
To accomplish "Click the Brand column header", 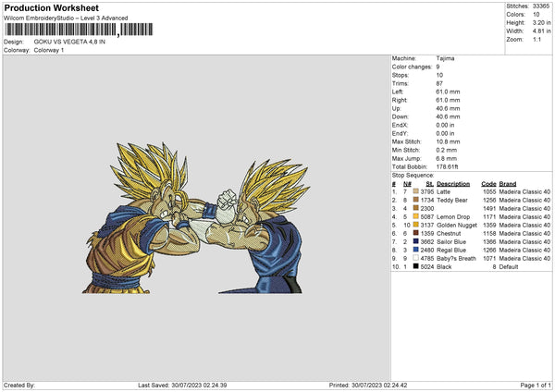I will pos(508,184).
